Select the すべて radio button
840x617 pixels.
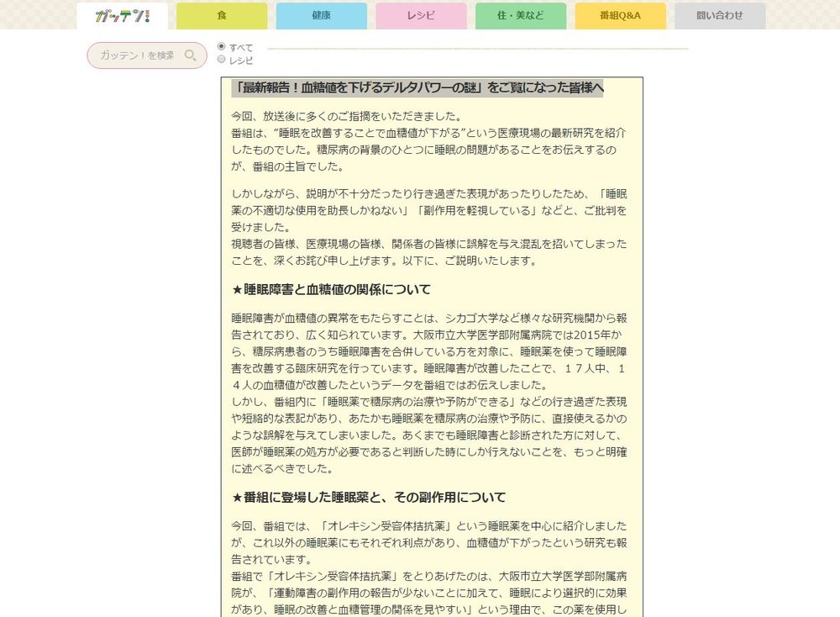click(222, 46)
